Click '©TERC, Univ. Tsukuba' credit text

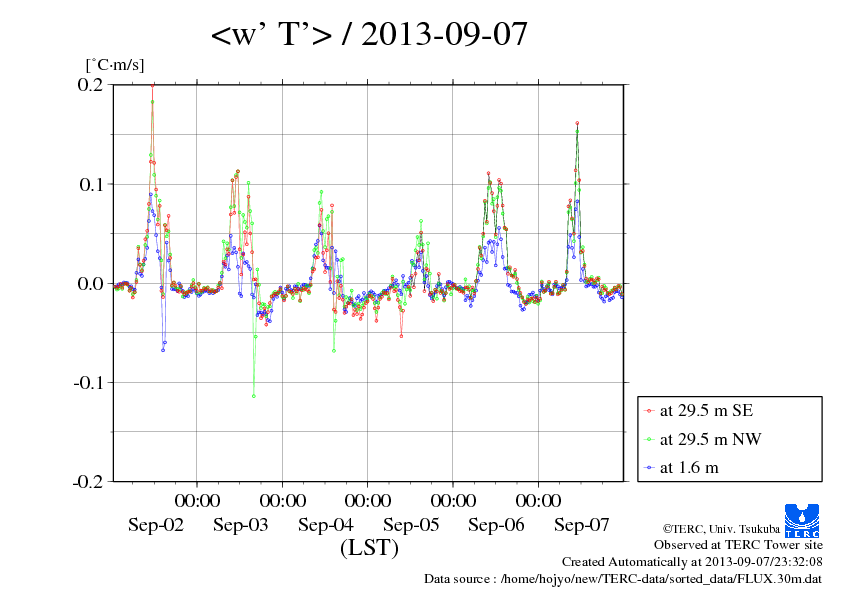[x=721, y=529]
